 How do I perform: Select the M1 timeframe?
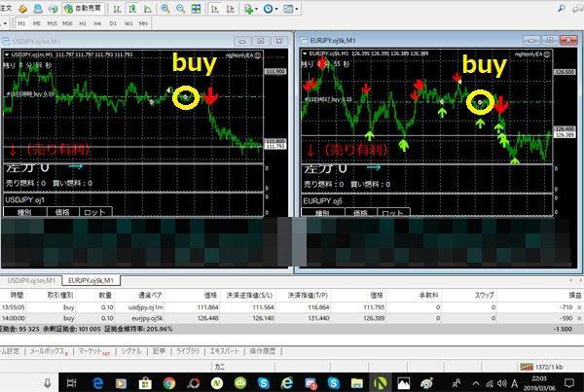pos(21,23)
